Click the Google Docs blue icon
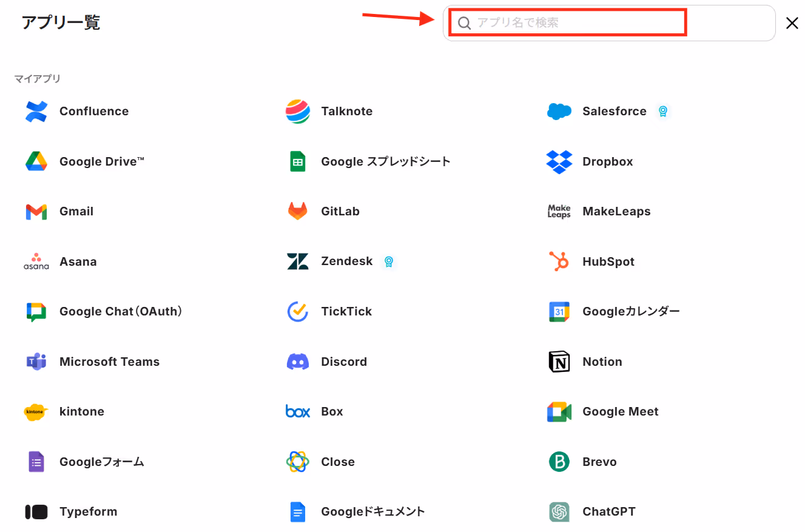This screenshot has width=805, height=532. pyautogui.click(x=298, y=512)
